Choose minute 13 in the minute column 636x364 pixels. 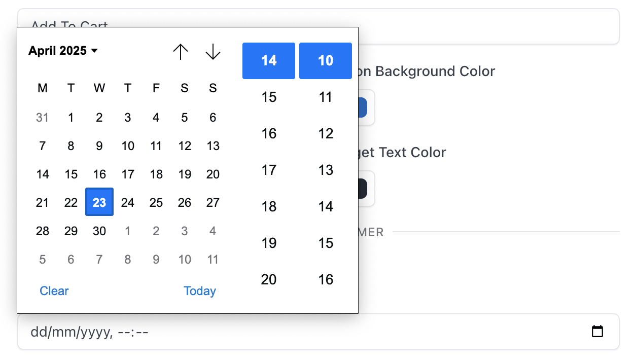[x=326, y=170]
